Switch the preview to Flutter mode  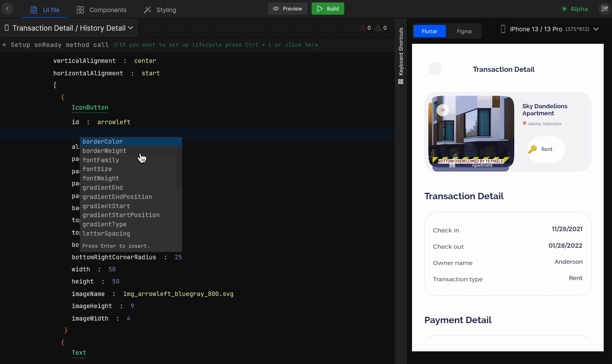pyautogui.click(x=429, y=31)
